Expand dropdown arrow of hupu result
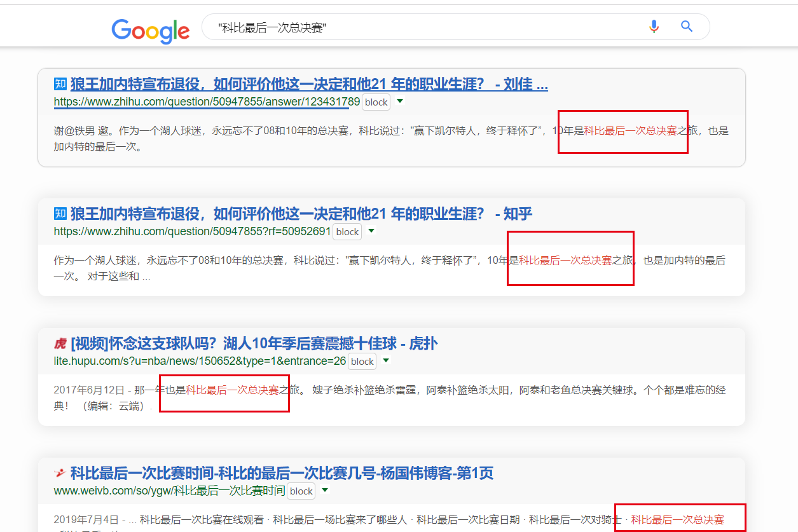This screenshot has height=532, width=798. point(386,360)
